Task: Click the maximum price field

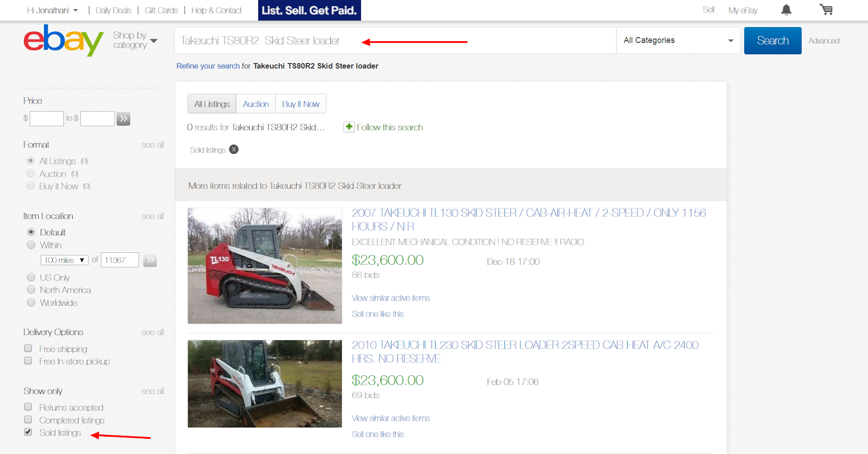Action: (x=98, y=119)
